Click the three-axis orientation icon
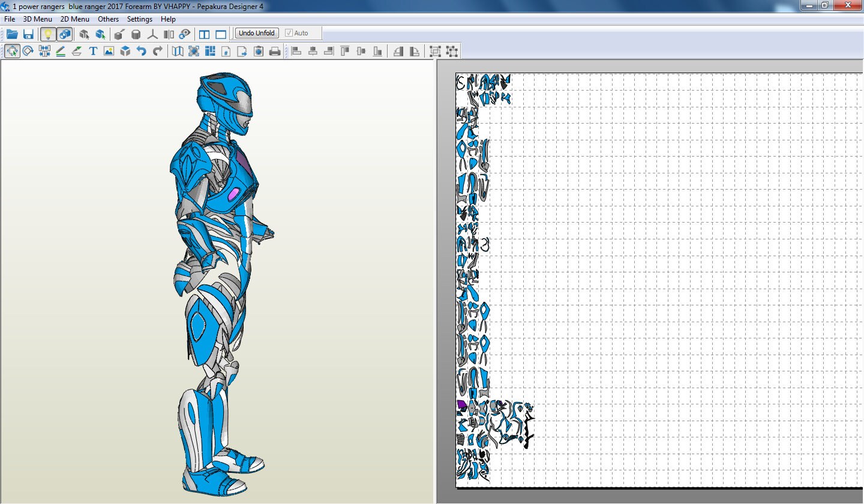The height and width of the screenshot is (504, 864). pos(152,34)
